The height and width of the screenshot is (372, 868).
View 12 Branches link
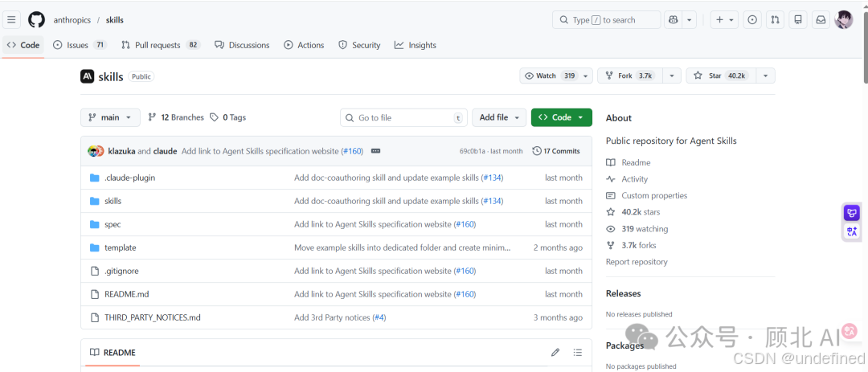point(176,117)
